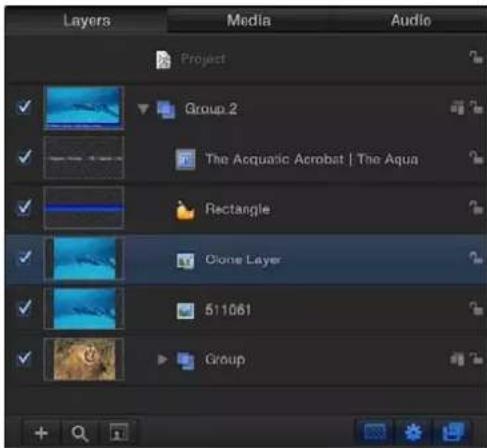
Task: Lock the Clone Layer
Action: point(476,258)
